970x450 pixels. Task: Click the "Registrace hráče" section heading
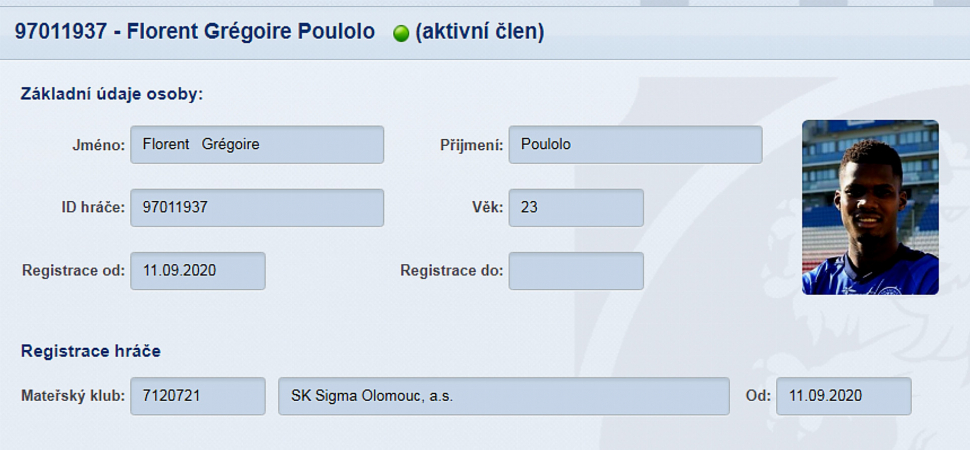click(x=91, y=351)
